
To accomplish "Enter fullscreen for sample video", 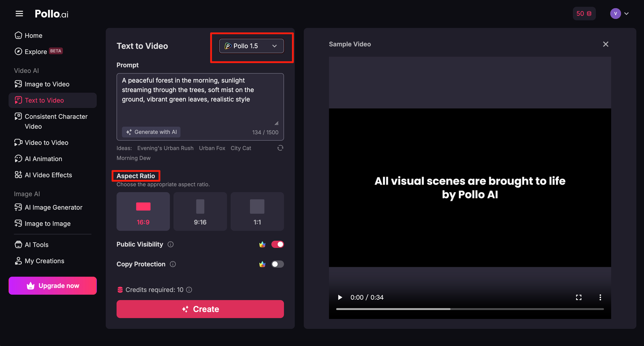I will point(579,297).
